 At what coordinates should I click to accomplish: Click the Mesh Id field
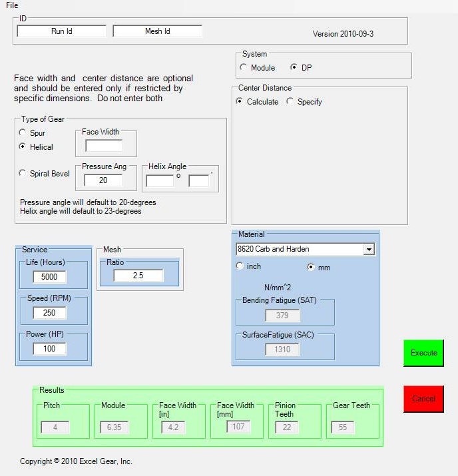pyautogui.click(x=157, y=31)
